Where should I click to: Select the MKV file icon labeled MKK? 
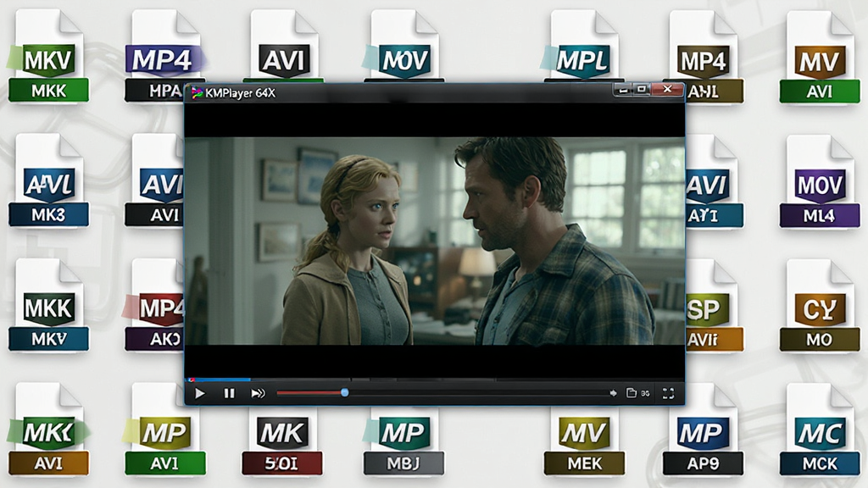[48, 55]
